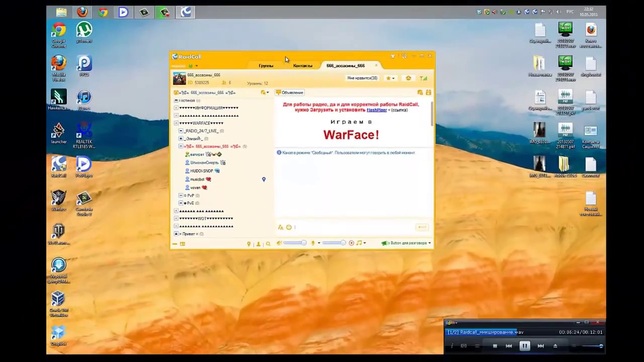Click the Мне нравится(38) like button
644x362 pixels.
tap(362, 78)
